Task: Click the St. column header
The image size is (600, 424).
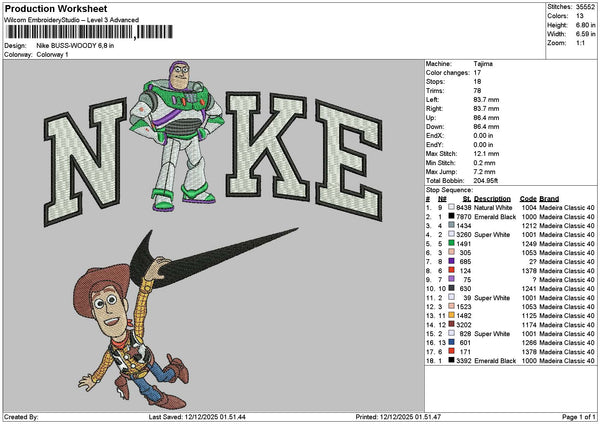Action: coord(467,199)
